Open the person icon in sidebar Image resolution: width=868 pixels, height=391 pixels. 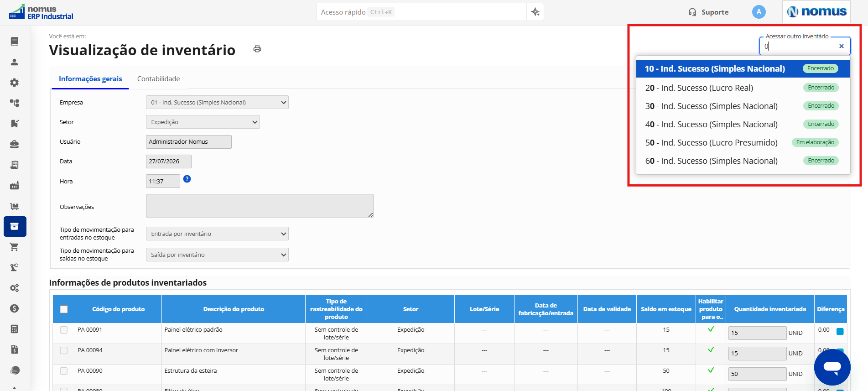(x=15, y=62)
